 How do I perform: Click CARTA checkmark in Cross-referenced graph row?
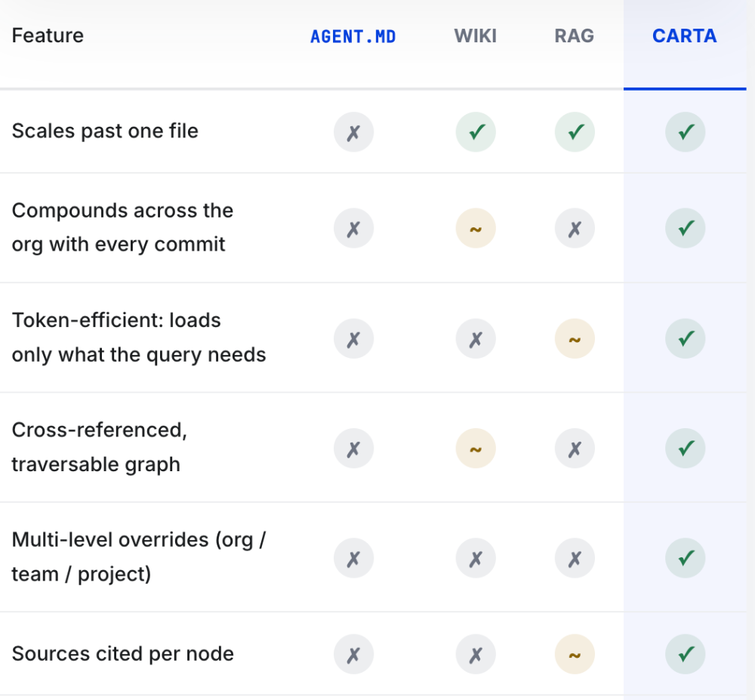[686, 449]
